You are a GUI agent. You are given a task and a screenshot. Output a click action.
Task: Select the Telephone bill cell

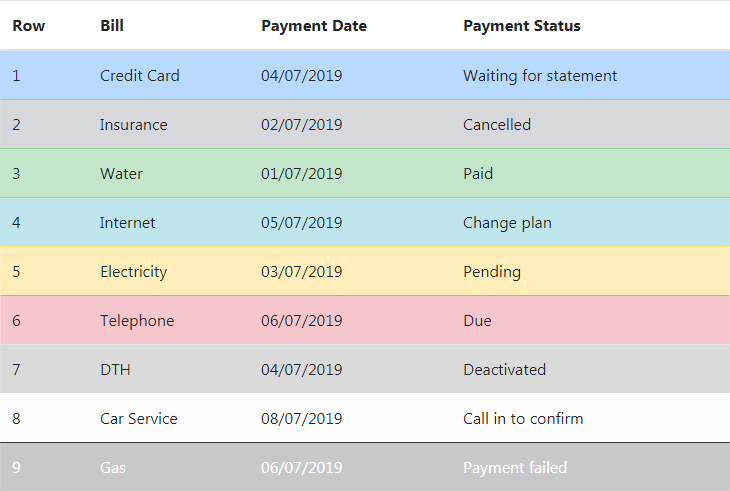(137, 321)
